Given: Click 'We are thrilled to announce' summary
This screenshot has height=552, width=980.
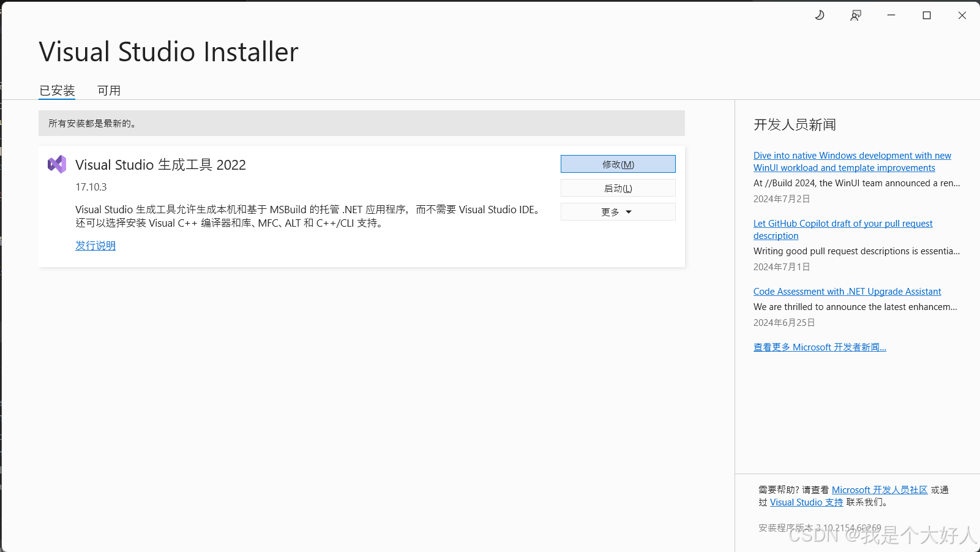Looking at the screenshot, I should click(x=855, y=307).
